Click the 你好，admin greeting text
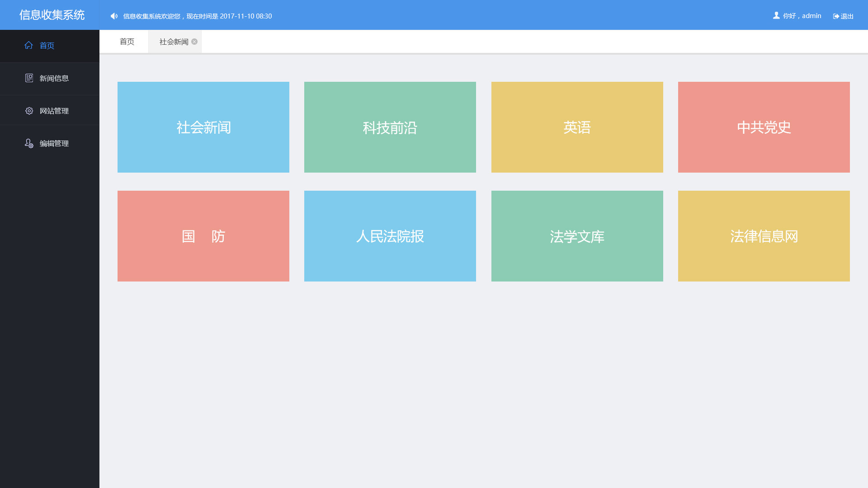Viewport: 868px width, 488px height. tap(802, 16)
